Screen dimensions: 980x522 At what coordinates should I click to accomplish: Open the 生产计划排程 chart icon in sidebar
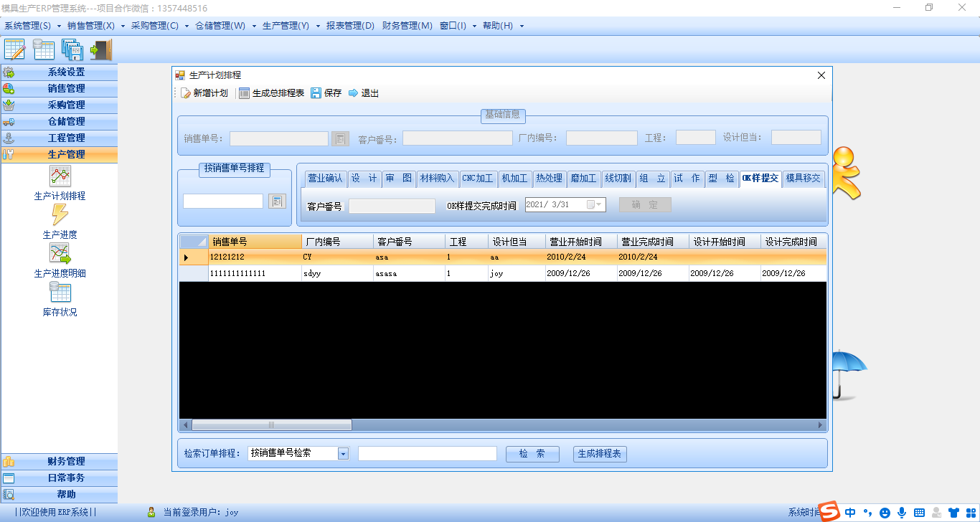[x=60, y=176]
